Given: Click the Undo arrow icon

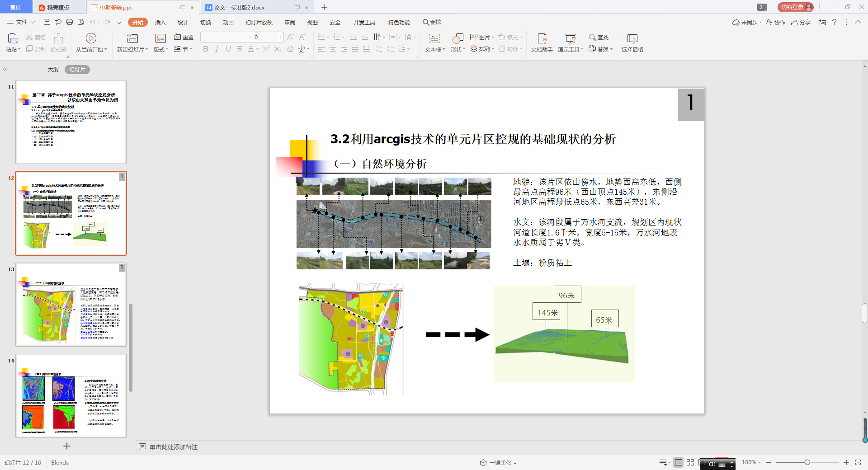Looking at the screenshot, I should (92, 22).
